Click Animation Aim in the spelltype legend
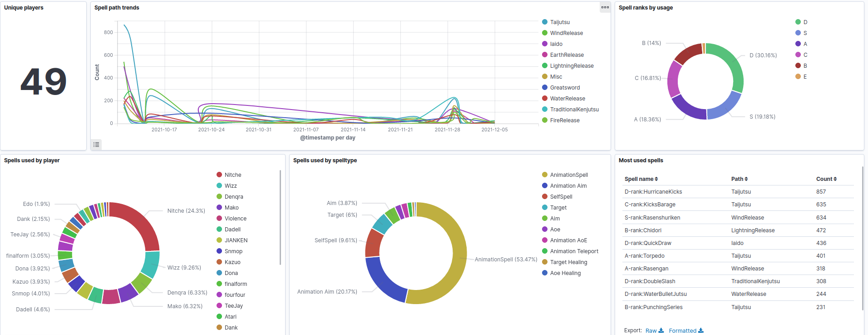Screen dimensions: 868x335 pyautogui.click(x=568, y=186)
